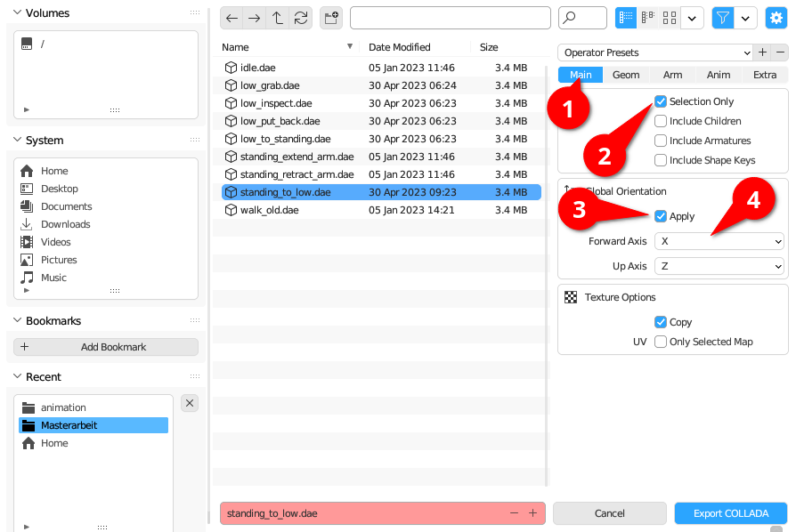Select the walk_old.dae file
Viewport: 796px width, 532px height.
(270, 210)
